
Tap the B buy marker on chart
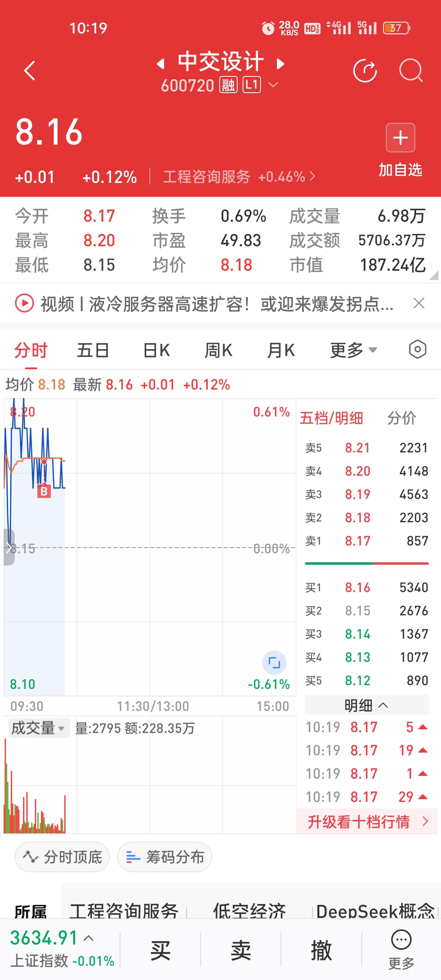[44, 491]
